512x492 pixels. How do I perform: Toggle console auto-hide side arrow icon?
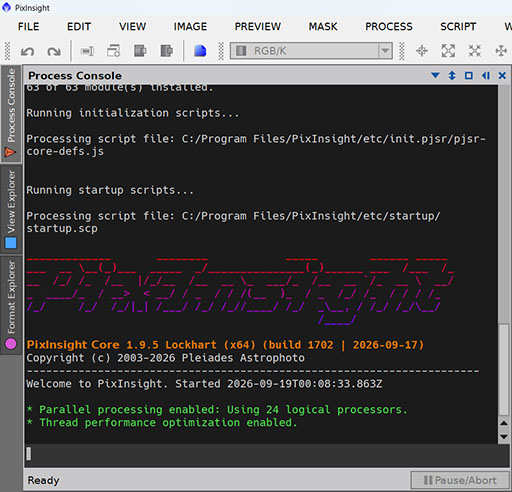click(486, 76)
